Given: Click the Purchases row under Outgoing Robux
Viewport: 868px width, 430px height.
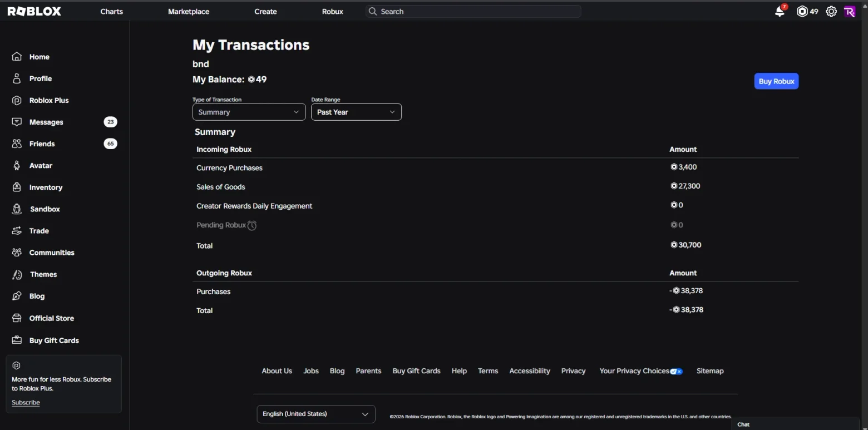Looking at the screenshot, I should 213,291.
